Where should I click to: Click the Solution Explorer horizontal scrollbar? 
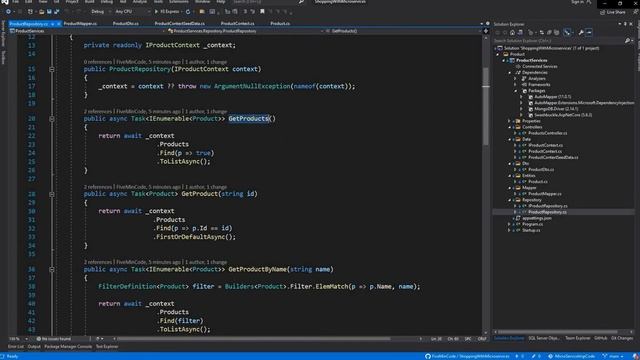pyautogui.click(x=558, y=332)
